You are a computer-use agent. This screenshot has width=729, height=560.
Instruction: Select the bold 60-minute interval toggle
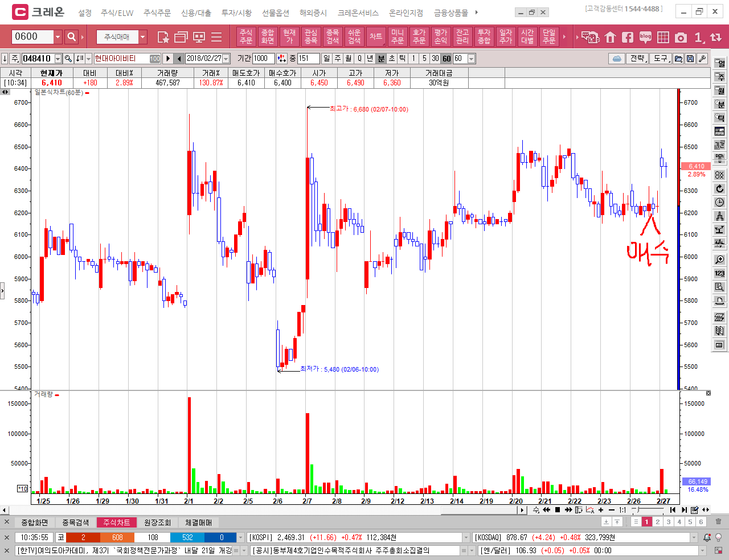(x=446, y=59)
